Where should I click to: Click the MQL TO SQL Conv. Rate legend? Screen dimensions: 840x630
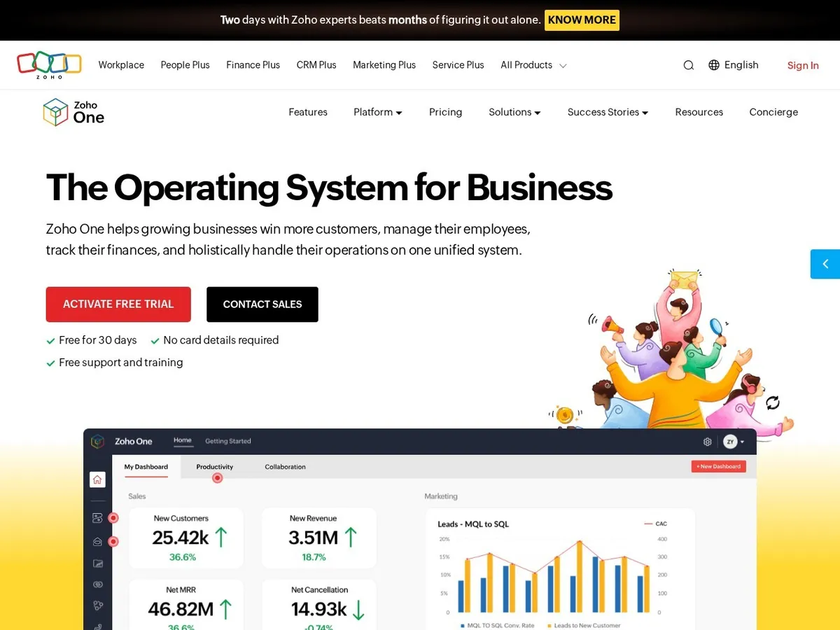click(496, 625)
